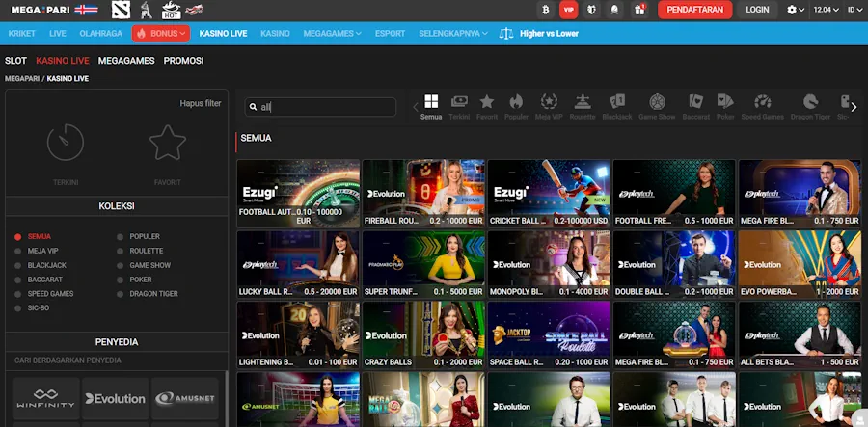Switch to the Slot tab
Image resolution: width=868 pixels, height=427 pixels.
(15, 61)
